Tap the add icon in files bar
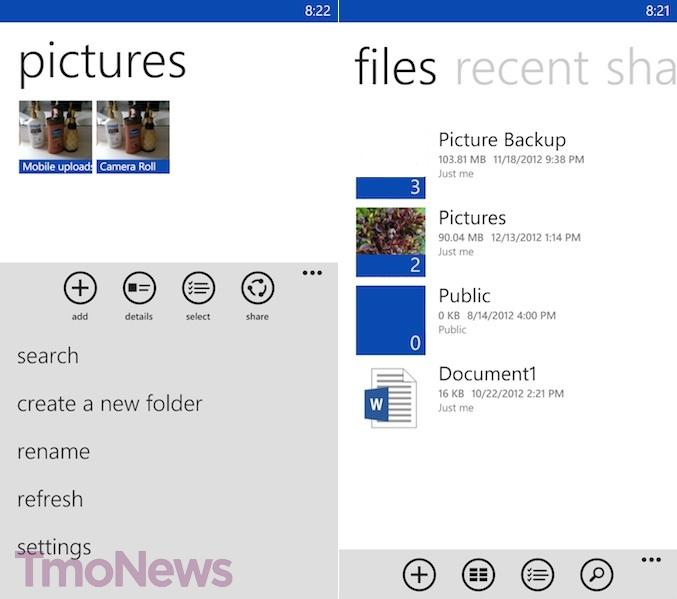Viewport: 677px width, 599px height. (419, 575)
